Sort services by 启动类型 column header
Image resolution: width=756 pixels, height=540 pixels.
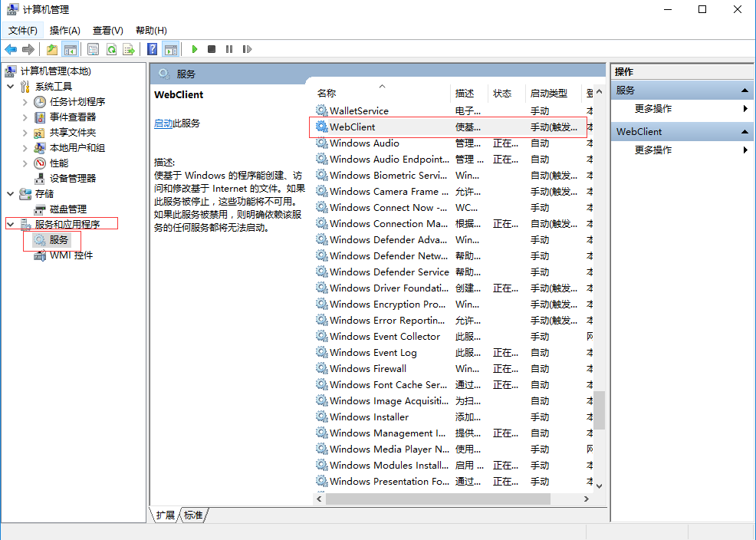549,93
